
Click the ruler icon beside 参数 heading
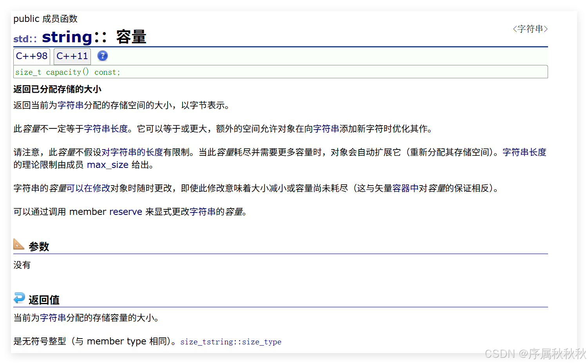pyautogui.click(x=19, y=244)
